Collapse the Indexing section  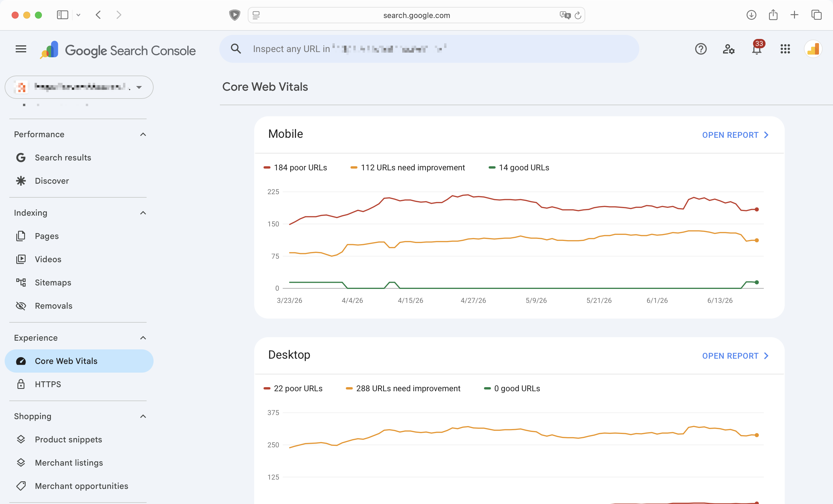[143, 213]
